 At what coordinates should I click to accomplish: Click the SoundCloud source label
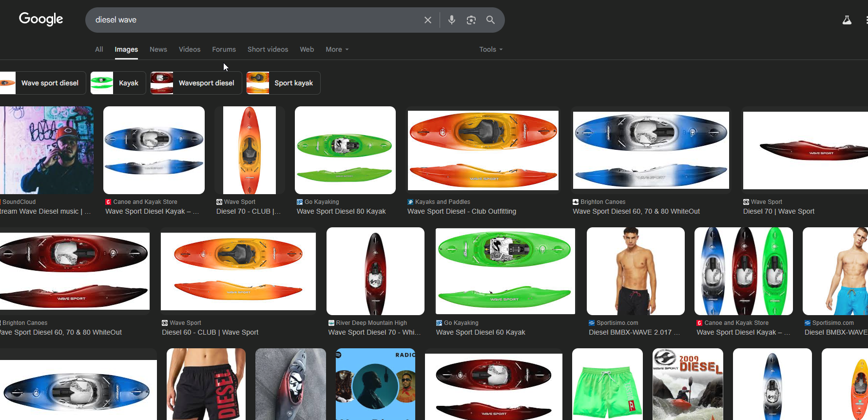pyautogui.click(x=19, y=202)
